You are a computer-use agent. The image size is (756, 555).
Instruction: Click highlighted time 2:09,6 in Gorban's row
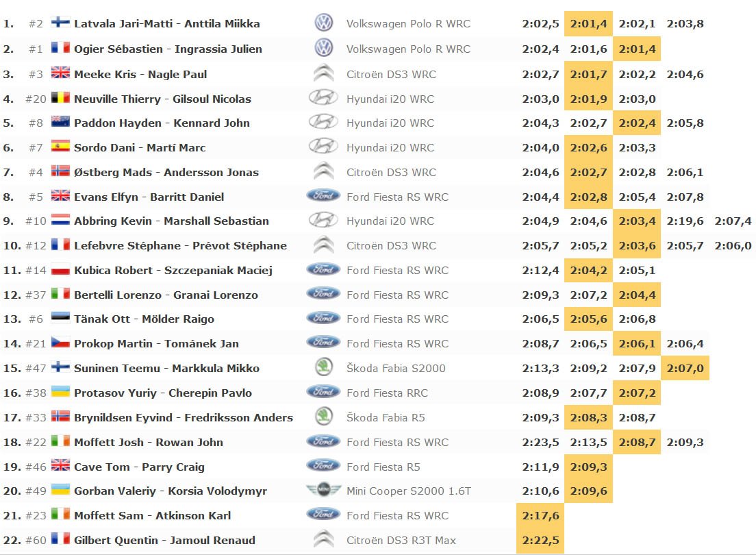tap(588, 491)
